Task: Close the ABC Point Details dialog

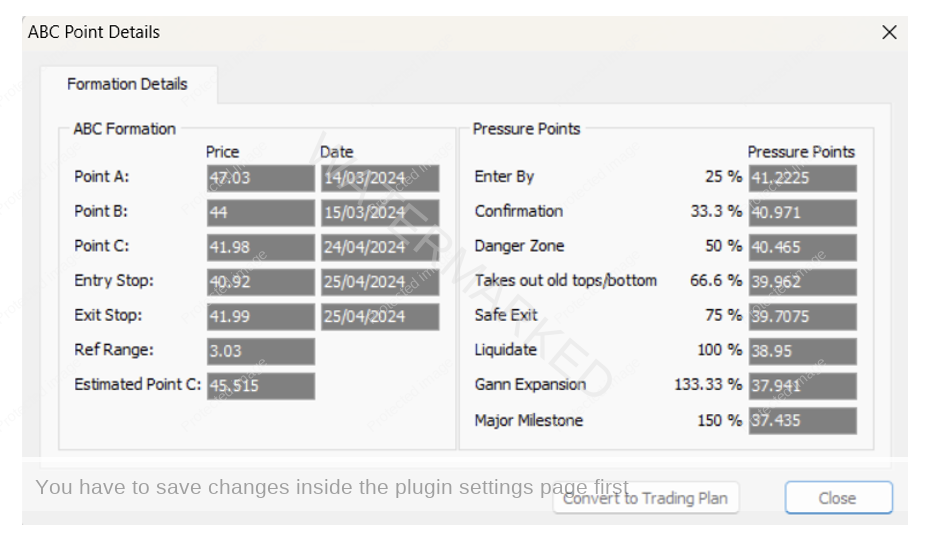Action: click(889, 32)
